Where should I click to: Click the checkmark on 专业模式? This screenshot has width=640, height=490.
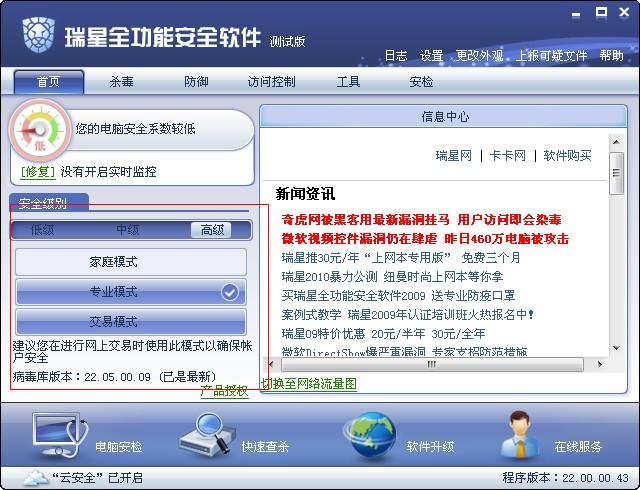[x=230, y=292]
